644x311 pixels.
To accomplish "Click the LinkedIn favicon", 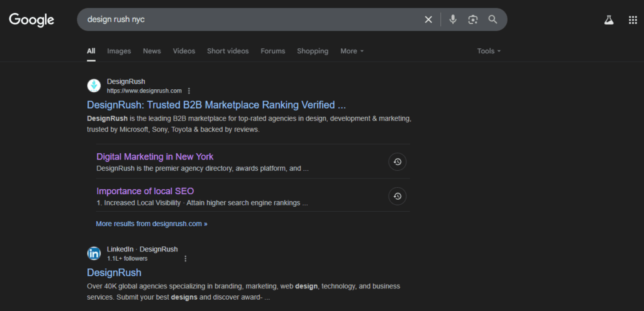I will coord(94,254).
